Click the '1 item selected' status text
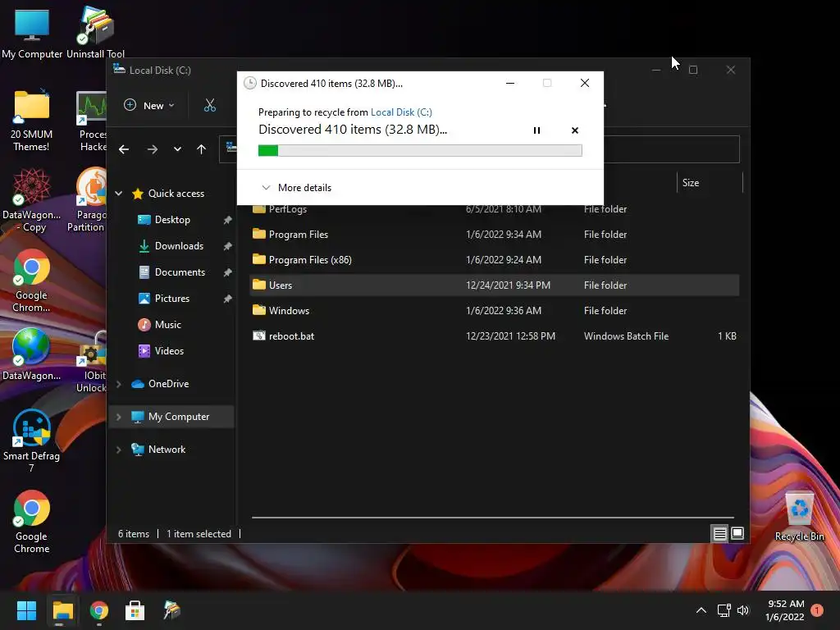The height and width of the screenshot is (630, 840). (199, 533)
